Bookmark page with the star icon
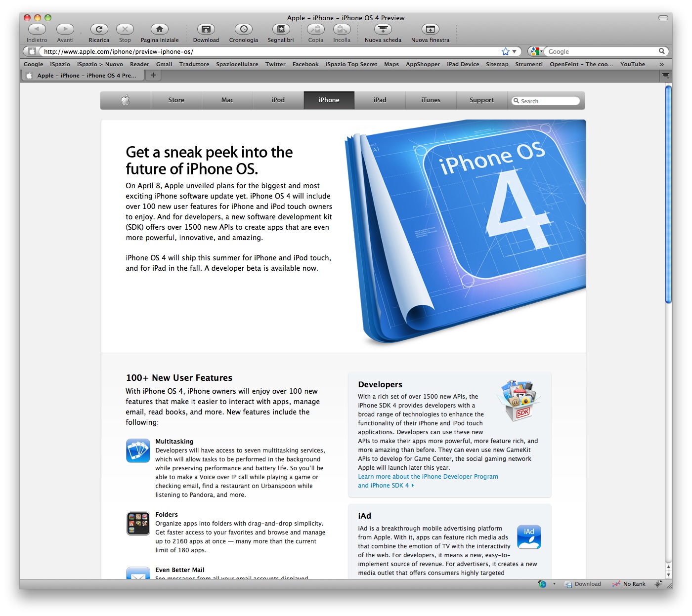The height and width of the screenshot is (616, 692). [x=505, y=51]
